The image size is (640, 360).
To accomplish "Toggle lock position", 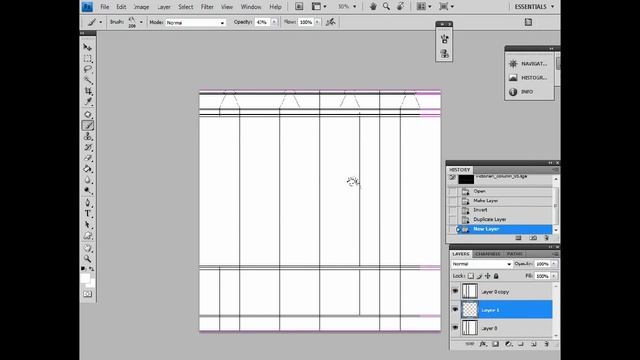I will coord(488,276).
